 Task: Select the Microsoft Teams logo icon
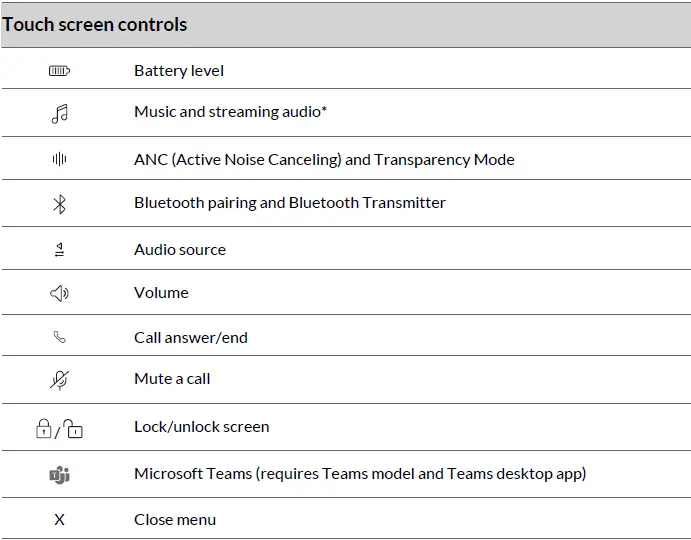[x=60, y=475]
